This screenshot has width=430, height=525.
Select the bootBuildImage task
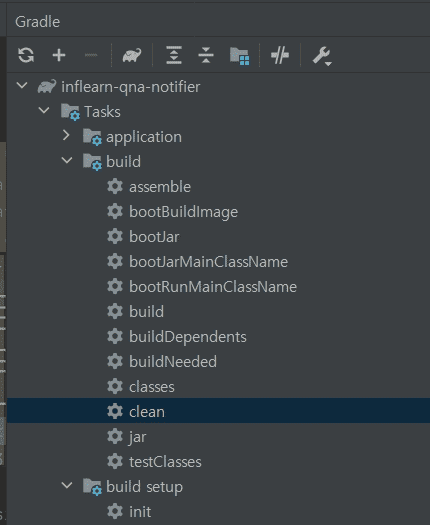[184, 212]
